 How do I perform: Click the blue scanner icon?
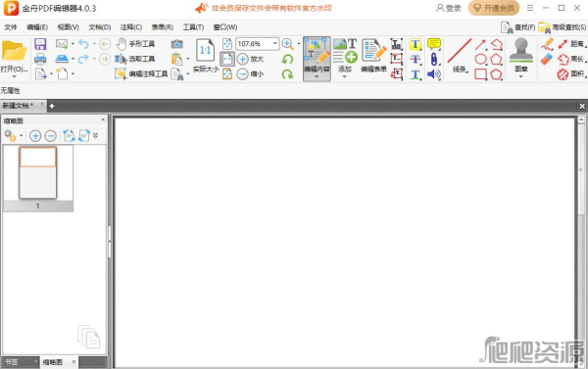(62, 59)
